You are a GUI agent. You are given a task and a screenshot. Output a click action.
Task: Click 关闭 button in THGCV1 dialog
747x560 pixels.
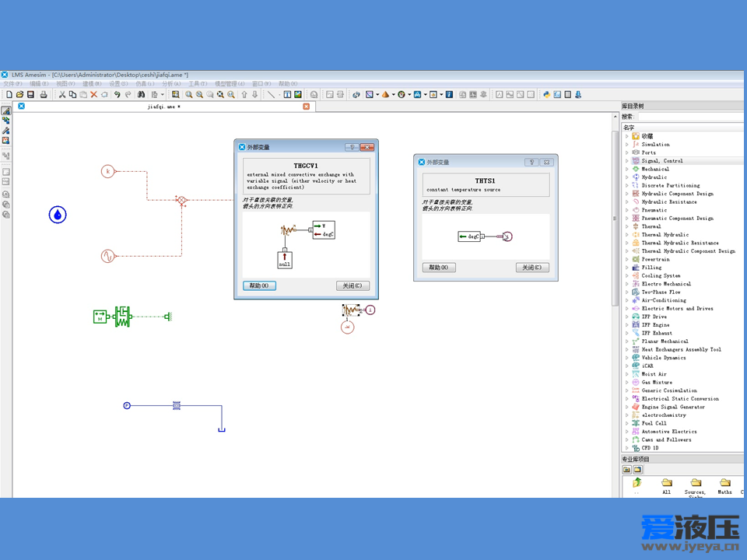coord(352,285)
